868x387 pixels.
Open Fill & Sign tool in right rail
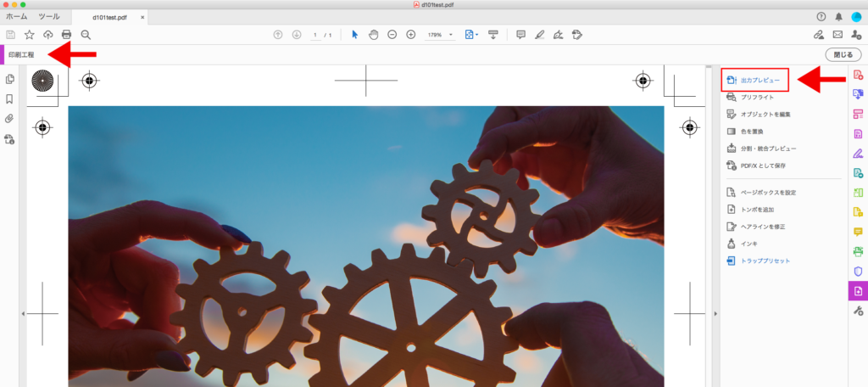[x=858, y=153]
